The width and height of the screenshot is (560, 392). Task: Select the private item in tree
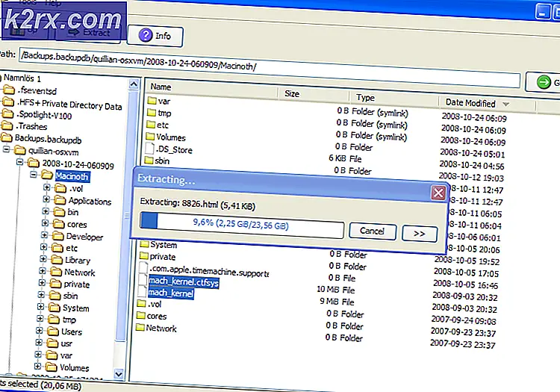click(x=76, y=284)
